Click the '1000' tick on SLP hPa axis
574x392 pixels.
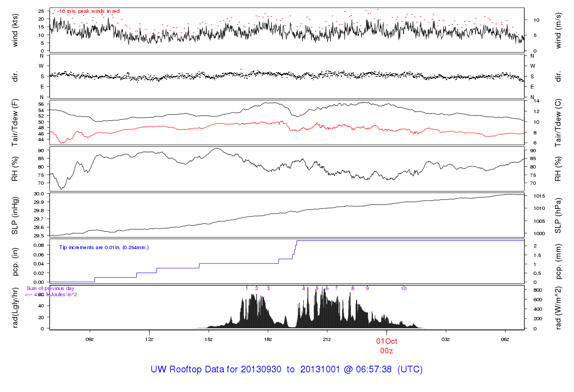539,234
